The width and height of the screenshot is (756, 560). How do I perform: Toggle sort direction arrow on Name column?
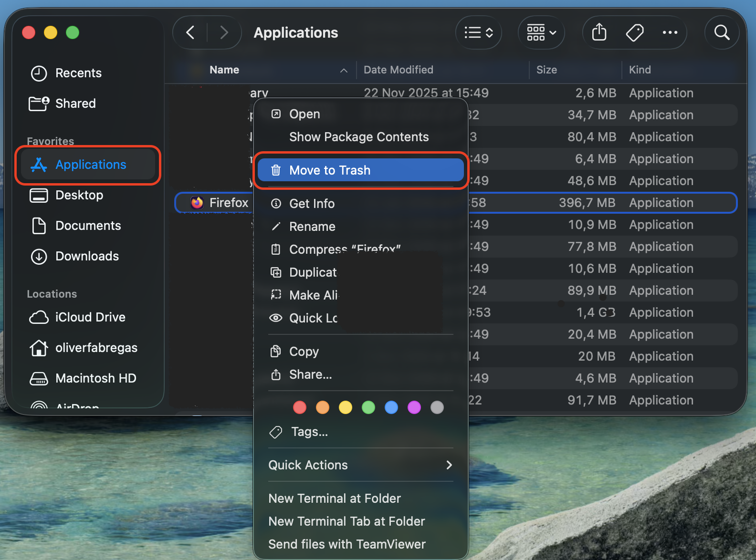click(344, 71)
